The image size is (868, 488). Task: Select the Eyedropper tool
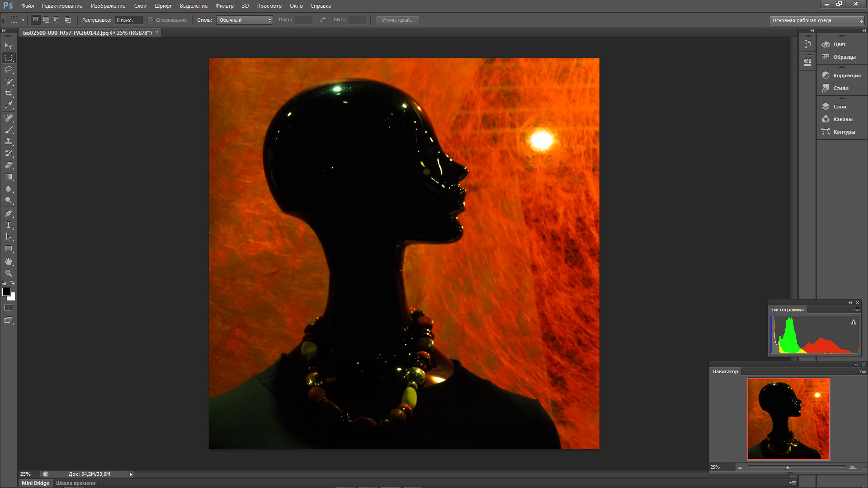pos(9,105)
